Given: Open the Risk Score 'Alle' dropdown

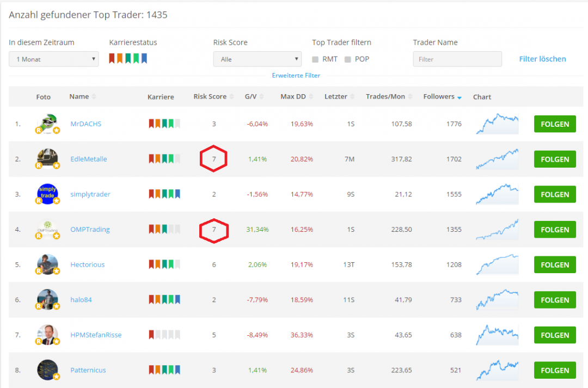Looking at the screenshot, I should tap(257, 59).
